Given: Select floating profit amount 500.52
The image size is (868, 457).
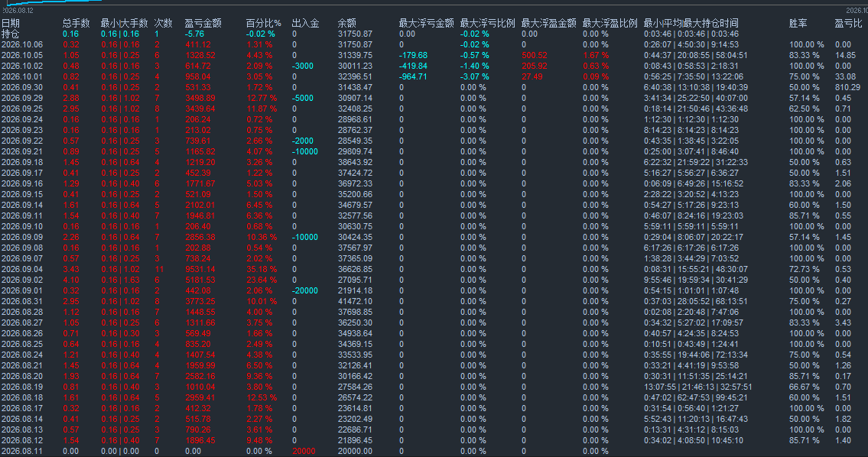Looking at the screenshot, I should pyautogui.click(x=535, y=55).
